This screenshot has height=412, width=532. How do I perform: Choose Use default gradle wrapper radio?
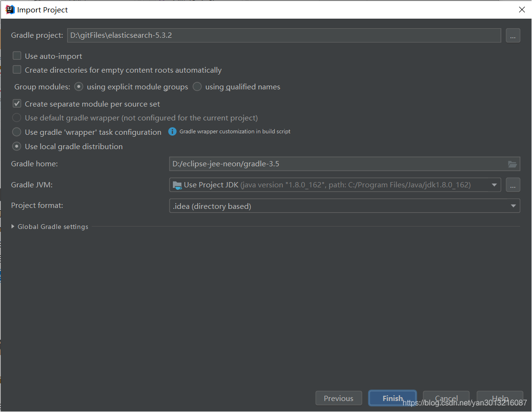tap(17, 118)
